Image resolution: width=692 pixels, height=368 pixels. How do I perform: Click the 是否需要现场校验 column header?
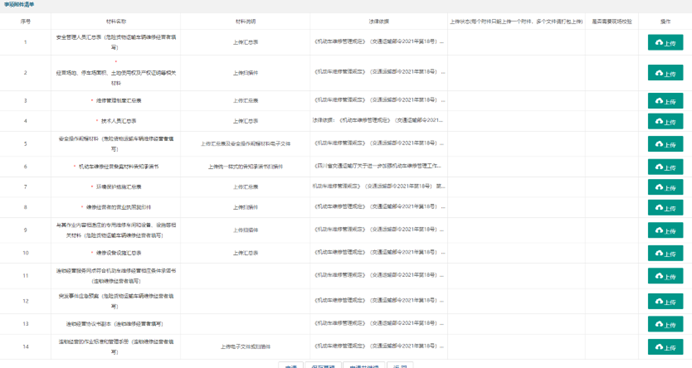(x=612, y=21)
